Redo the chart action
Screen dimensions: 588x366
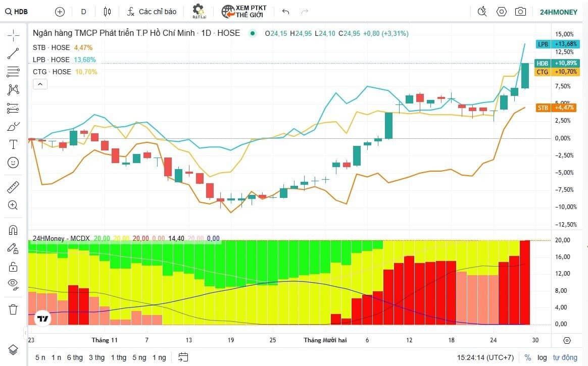[x=305, y=12]
